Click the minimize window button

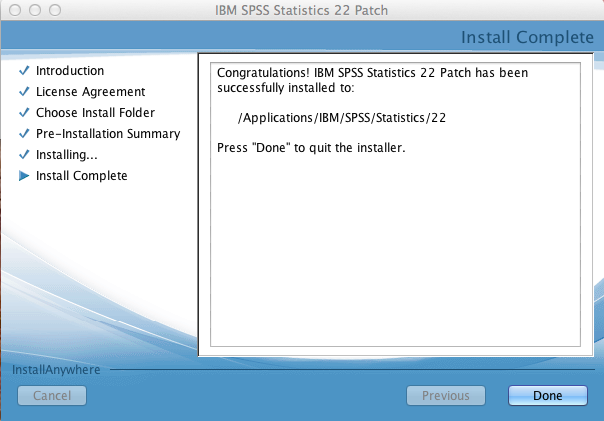(x=35, y=10)
